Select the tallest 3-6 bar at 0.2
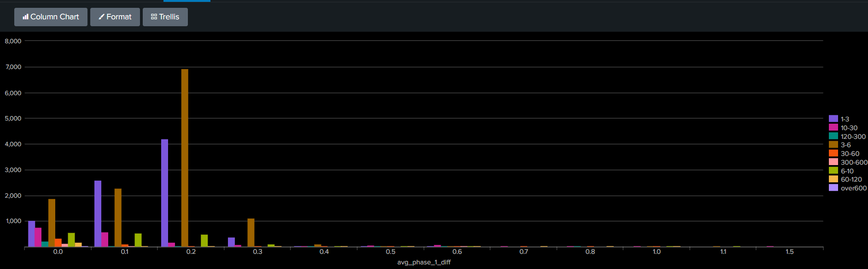This screenshot has height=269, width=868. click(x=185, y=158)
